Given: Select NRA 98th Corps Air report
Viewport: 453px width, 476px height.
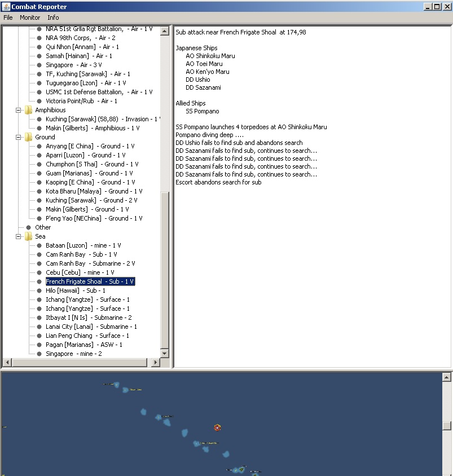Looking at the screenshot, I should pyautogui.click(x=81, y=38).
